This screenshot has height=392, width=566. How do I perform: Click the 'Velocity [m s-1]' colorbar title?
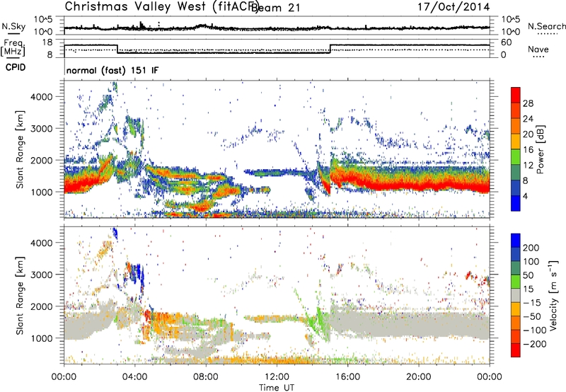553,295
